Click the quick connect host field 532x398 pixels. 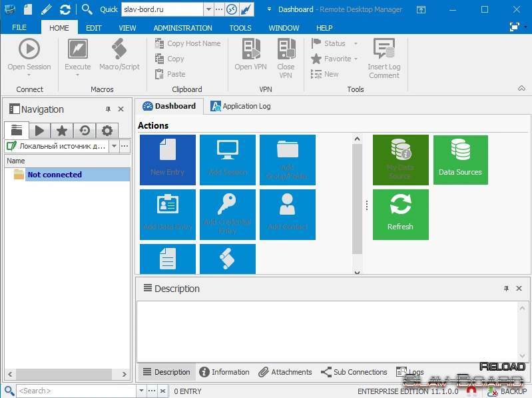coord(162,9)
